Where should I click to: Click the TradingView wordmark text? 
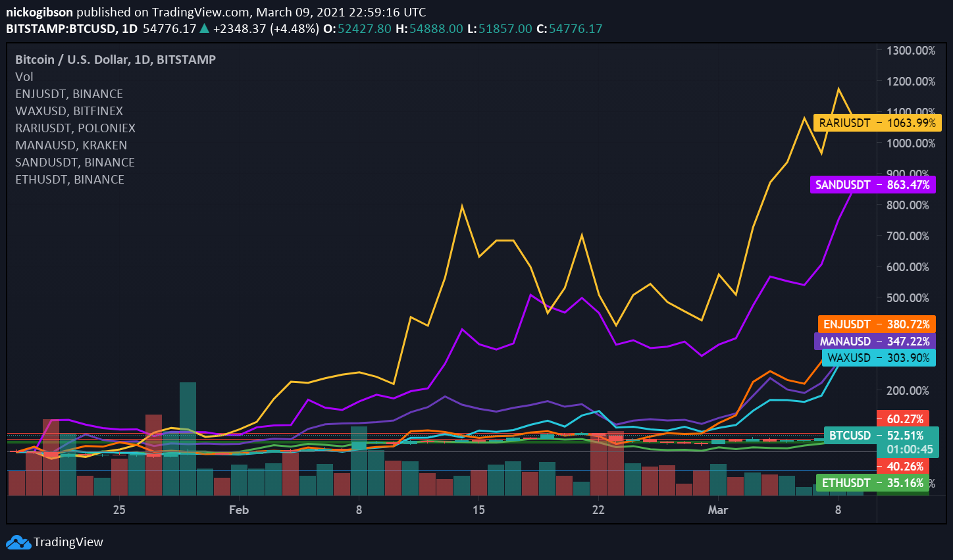68,542
